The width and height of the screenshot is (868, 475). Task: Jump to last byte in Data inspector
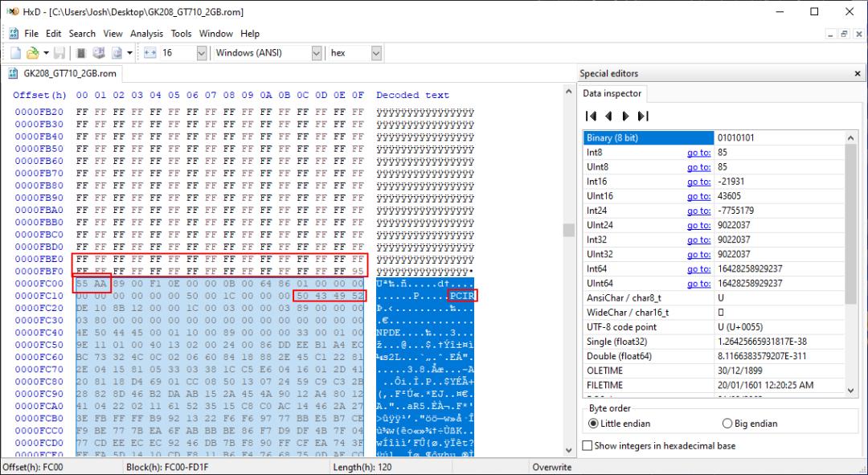[x=642, y=116]
